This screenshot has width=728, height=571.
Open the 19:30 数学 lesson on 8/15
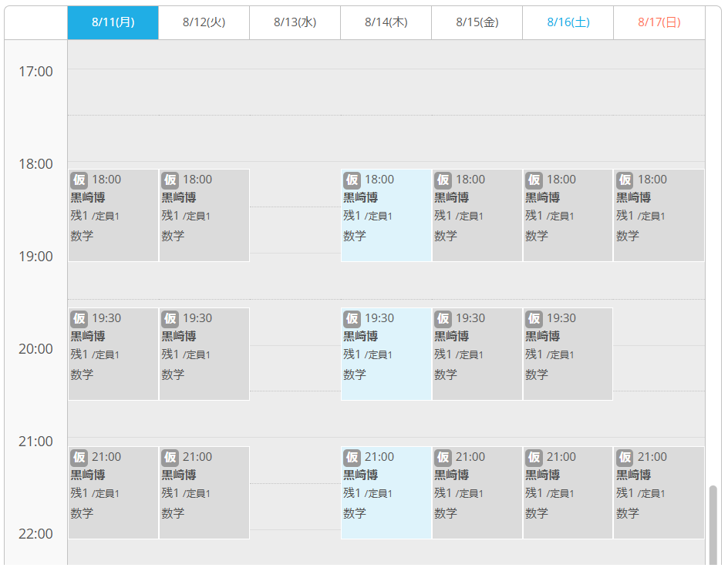click(x=477, y=354)
